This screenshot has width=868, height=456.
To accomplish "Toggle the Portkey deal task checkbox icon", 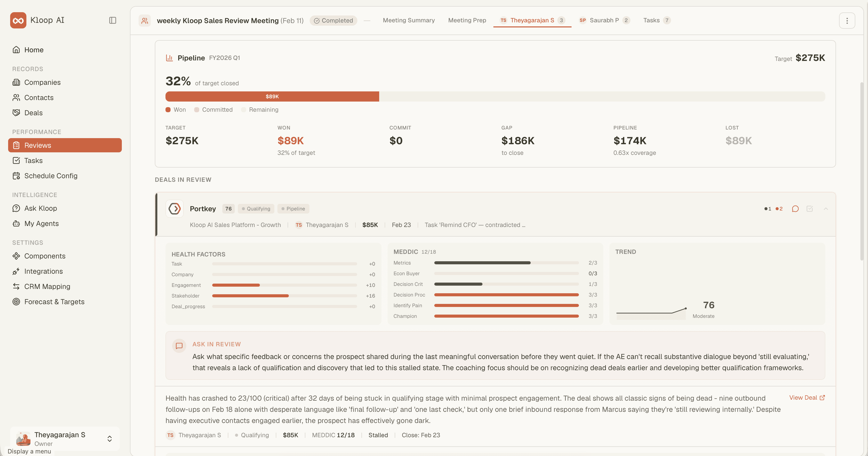I will point(810,209).
